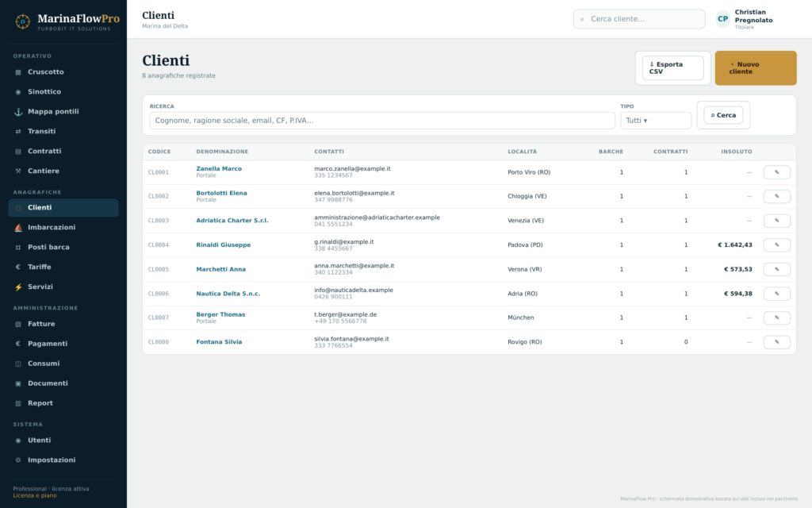Edit client Rinaldi Giuseppe with pencil icon
812x508 pixels.
click(x=777, y=245)
